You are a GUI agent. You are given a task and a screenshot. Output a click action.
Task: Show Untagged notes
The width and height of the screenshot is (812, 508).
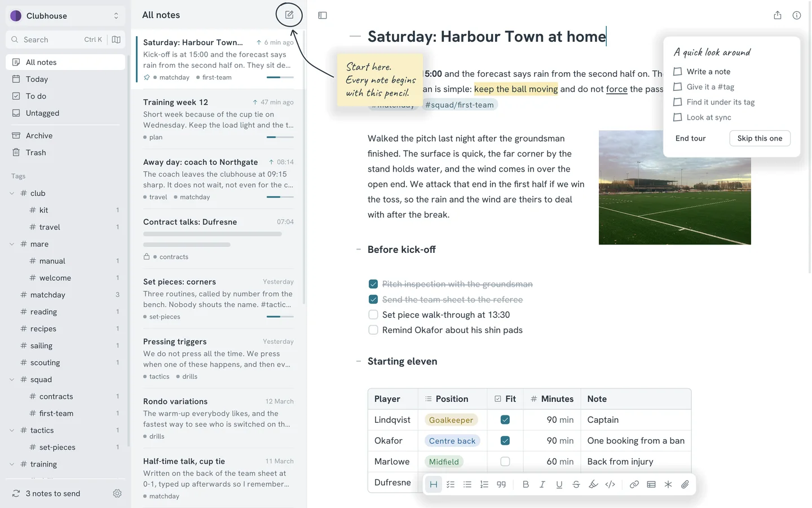coord(65,113)
